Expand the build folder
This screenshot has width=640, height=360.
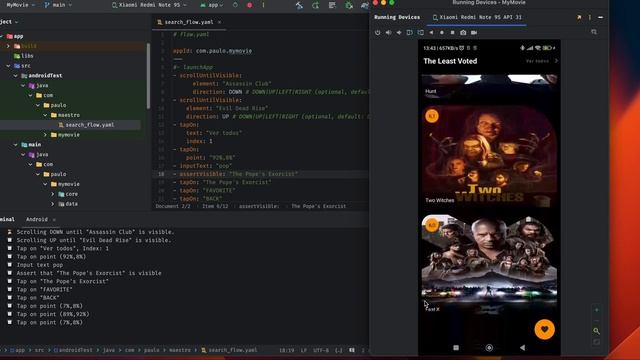tap(8, 46)
